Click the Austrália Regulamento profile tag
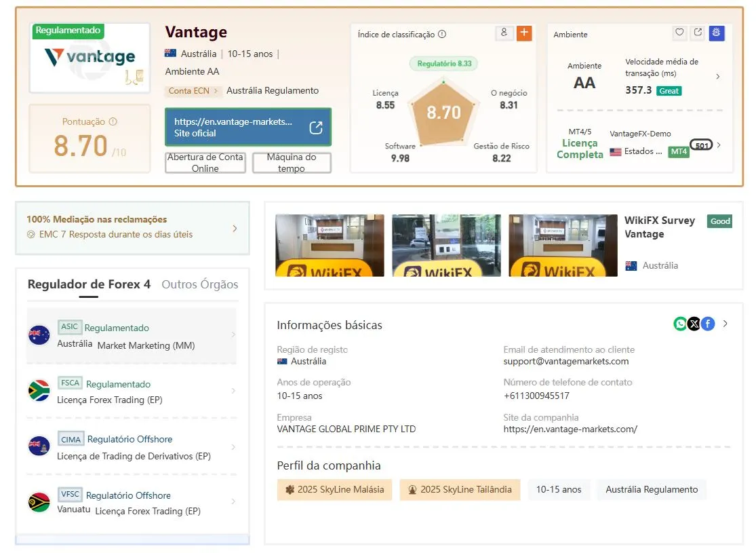Viewport: 756px width, 553px height. [652, 490]
